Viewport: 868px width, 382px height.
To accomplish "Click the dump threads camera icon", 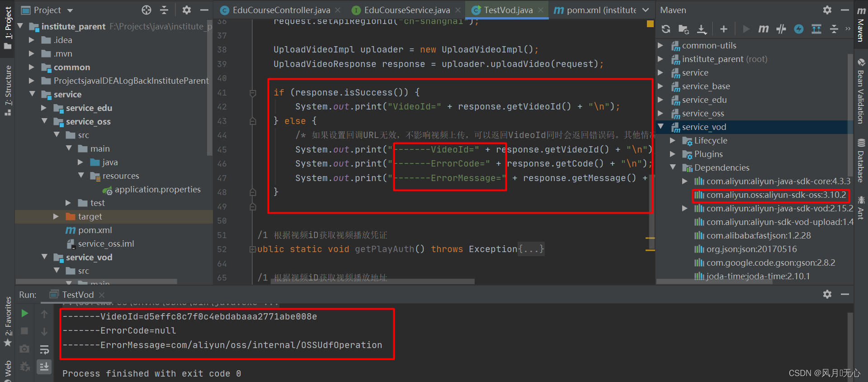I will (x=25, y=349).
